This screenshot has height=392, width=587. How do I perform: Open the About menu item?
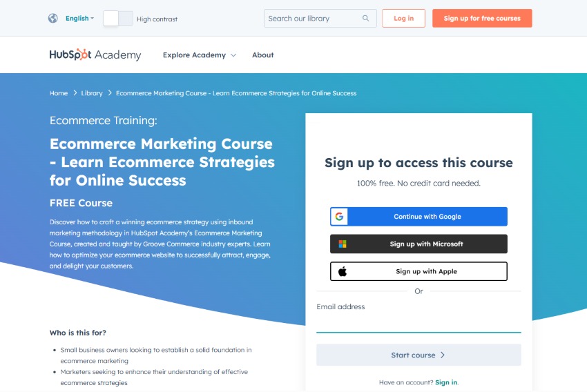[263, 55]
